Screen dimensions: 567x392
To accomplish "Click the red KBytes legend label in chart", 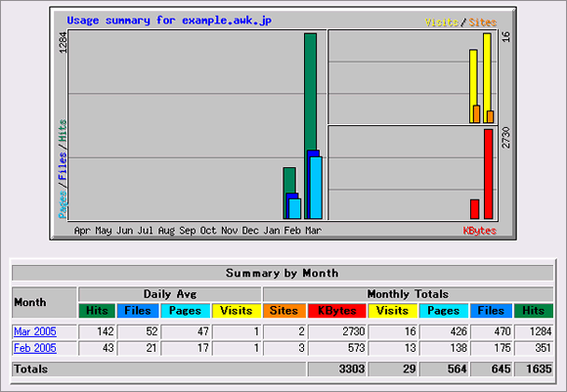I will (x=479, y=231).
